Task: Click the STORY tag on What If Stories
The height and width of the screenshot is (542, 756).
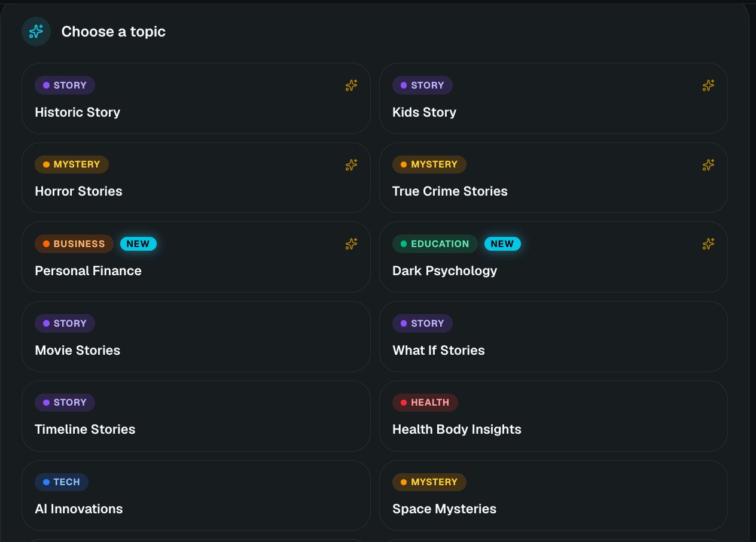Action: tap(422, 324)
